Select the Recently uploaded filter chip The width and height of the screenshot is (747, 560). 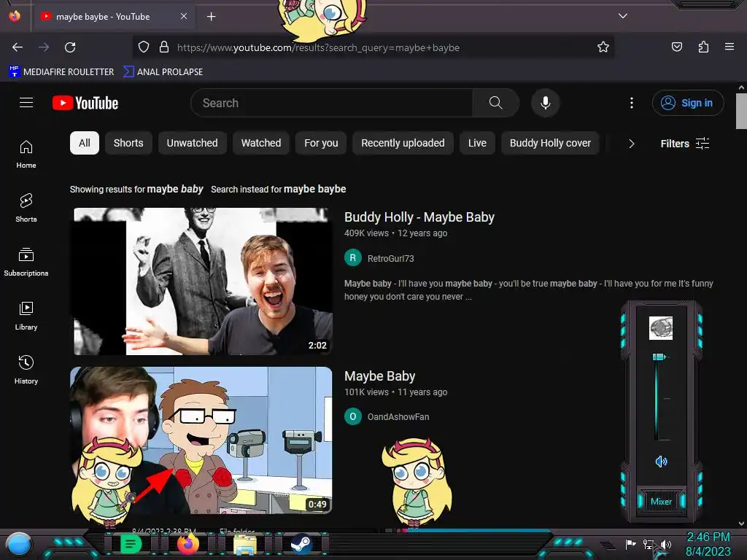403,143
